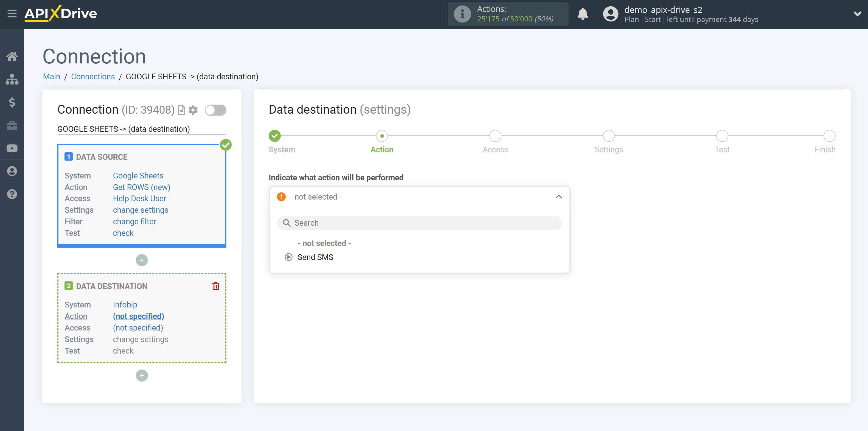Toggle the connection enable/disable switch
868x431 pixels.
tap(215, 110)
